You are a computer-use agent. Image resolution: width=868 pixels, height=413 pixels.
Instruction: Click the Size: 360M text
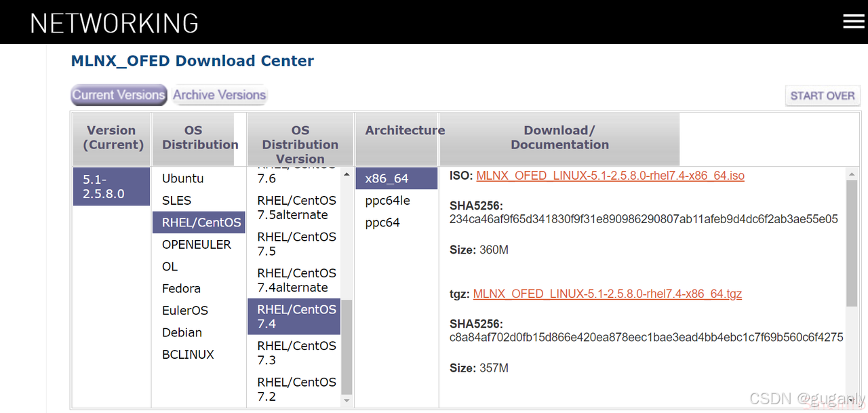479,250
